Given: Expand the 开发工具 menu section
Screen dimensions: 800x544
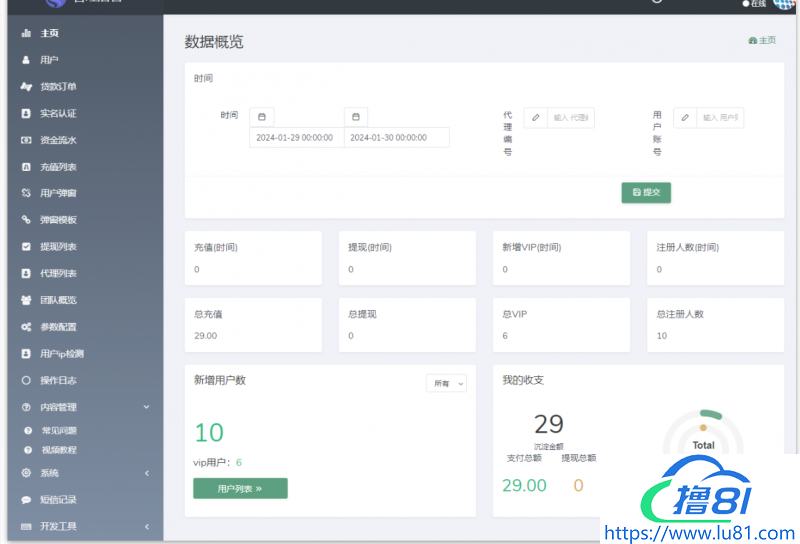Looking at the screenshot, I should click(x=146, y=526).
